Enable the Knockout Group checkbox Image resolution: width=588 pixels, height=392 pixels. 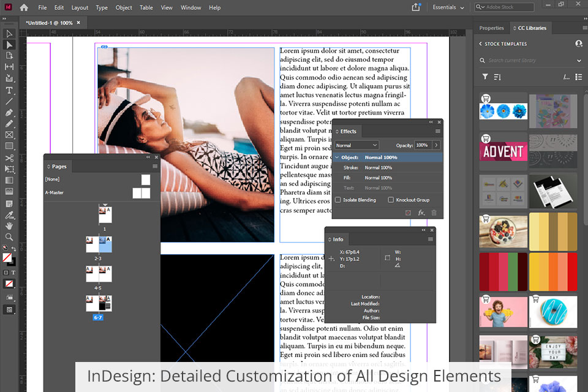391,200
